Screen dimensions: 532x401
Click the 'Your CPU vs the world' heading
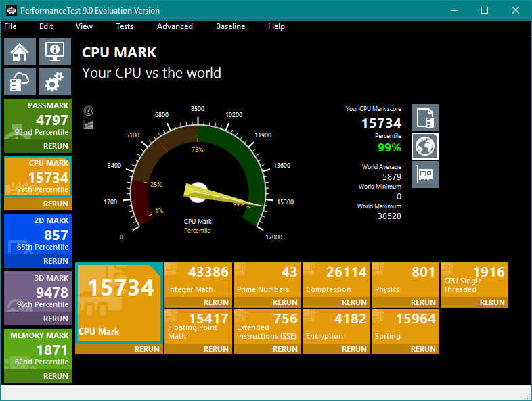(x=152, y=73)
